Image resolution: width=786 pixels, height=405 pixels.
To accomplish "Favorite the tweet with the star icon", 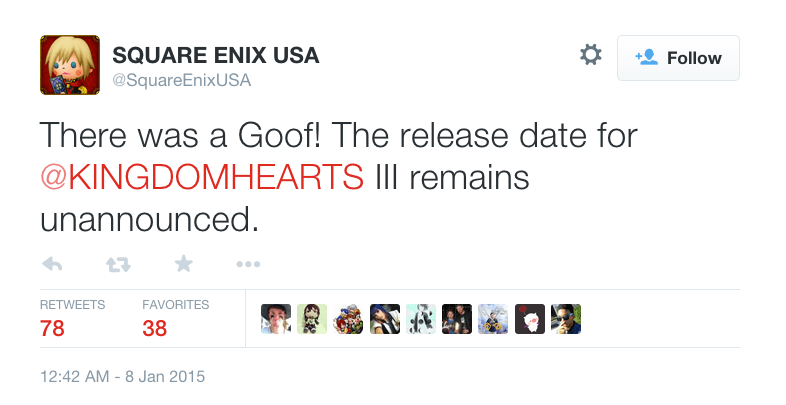I will click(x=183, y=264).
